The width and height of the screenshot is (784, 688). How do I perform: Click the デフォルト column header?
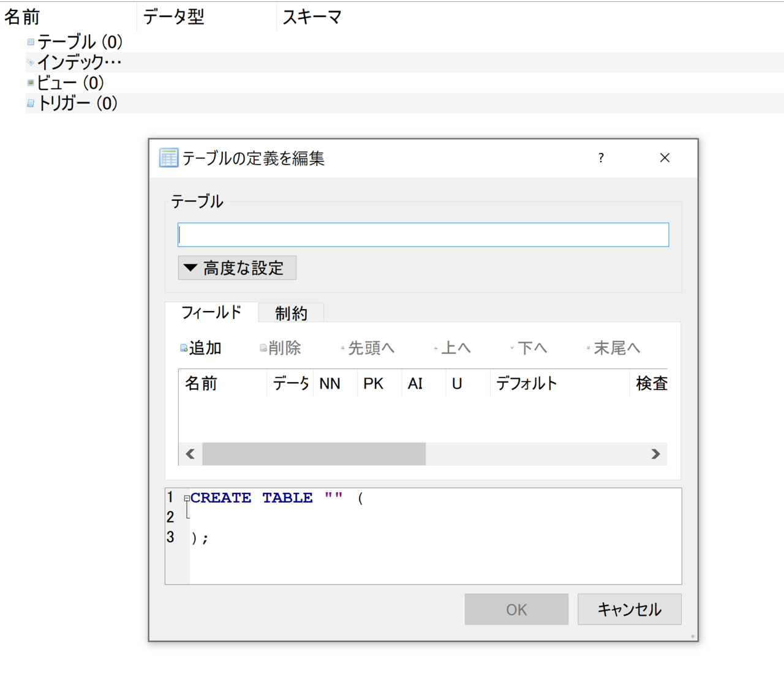[x=560, y=384]
